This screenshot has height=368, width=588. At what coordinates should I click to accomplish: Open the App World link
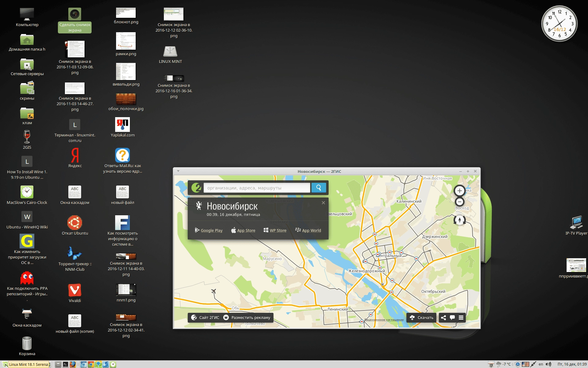point(308,230)
